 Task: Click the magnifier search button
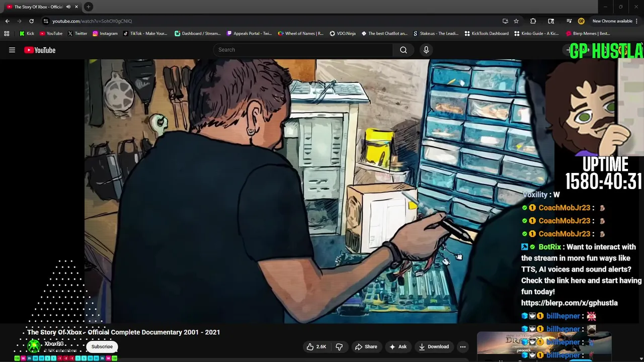point(404,50)
